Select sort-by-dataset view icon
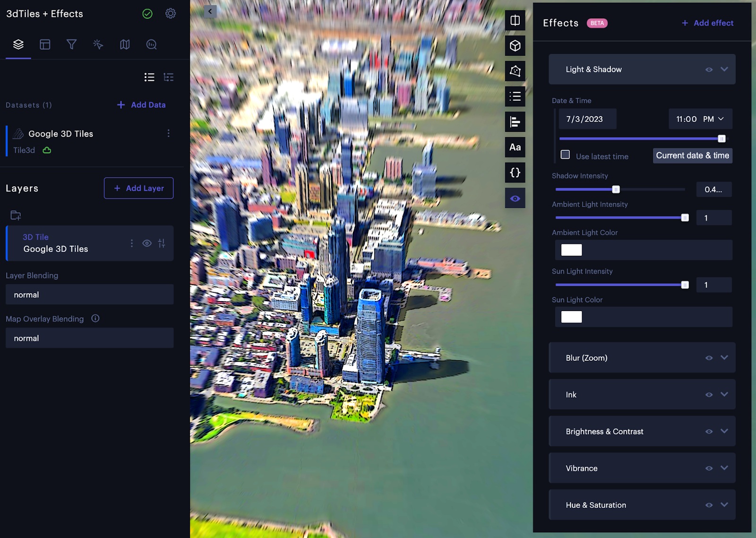Screen dimensions: 756x538 (x=169, y=77)
